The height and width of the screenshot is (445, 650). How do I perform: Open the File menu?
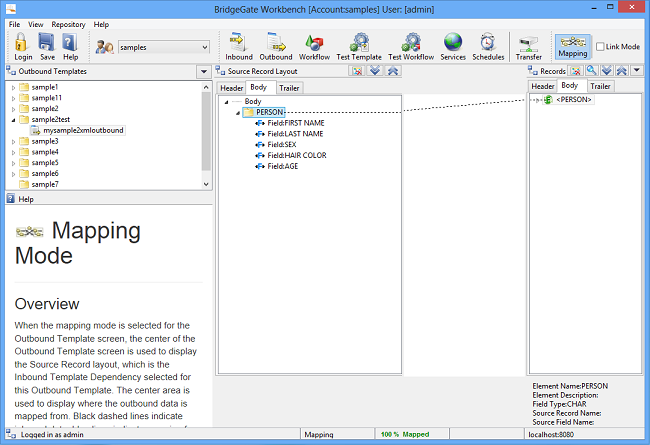click(15, 24)
